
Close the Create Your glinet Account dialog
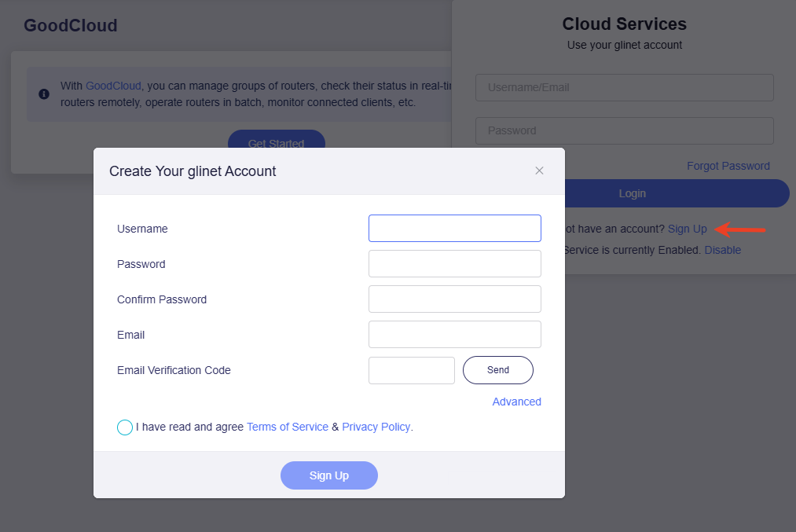pyautogui.click(x=540, y=171)
